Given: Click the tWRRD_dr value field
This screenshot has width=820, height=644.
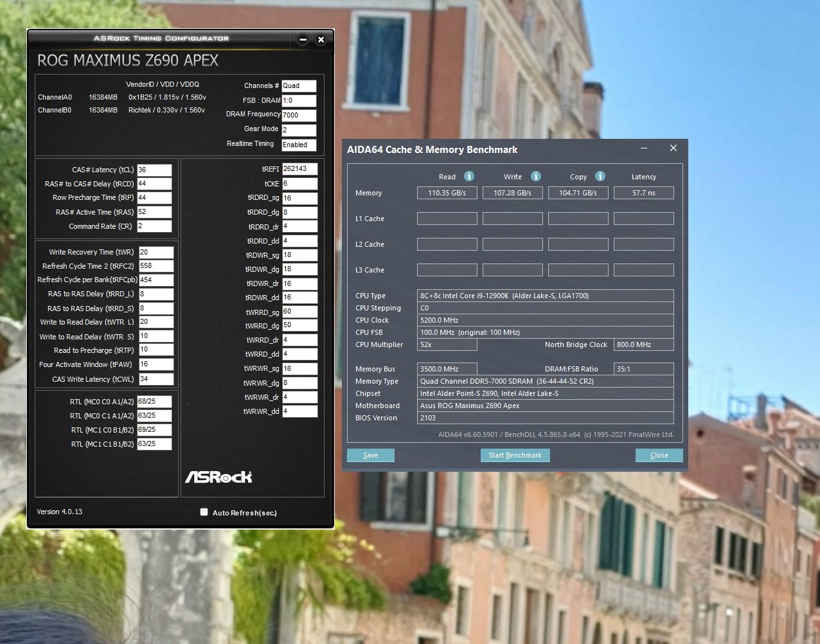Looking at the screenshot, I should pos(299,340).
